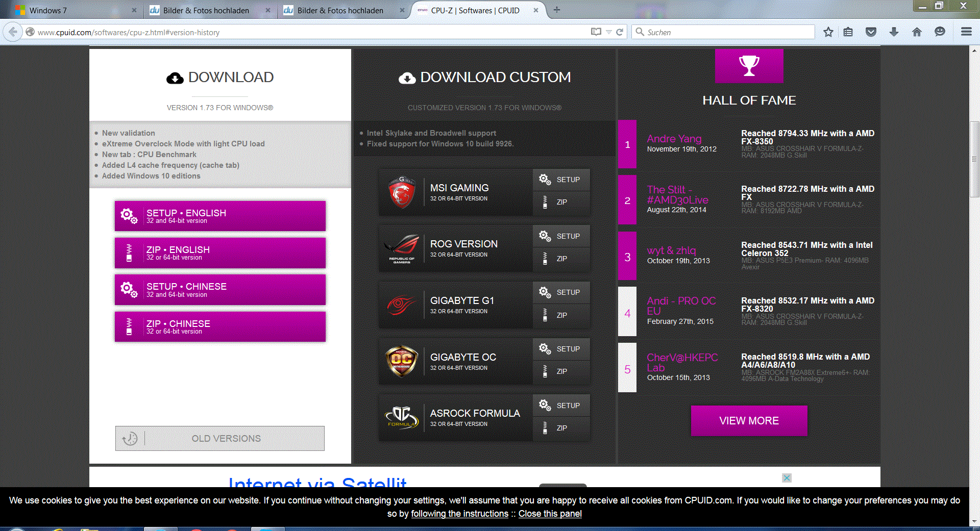Open the following the instructions cookie link
Viewport: 980px width, 531px height.
click(x=460, y=514)
